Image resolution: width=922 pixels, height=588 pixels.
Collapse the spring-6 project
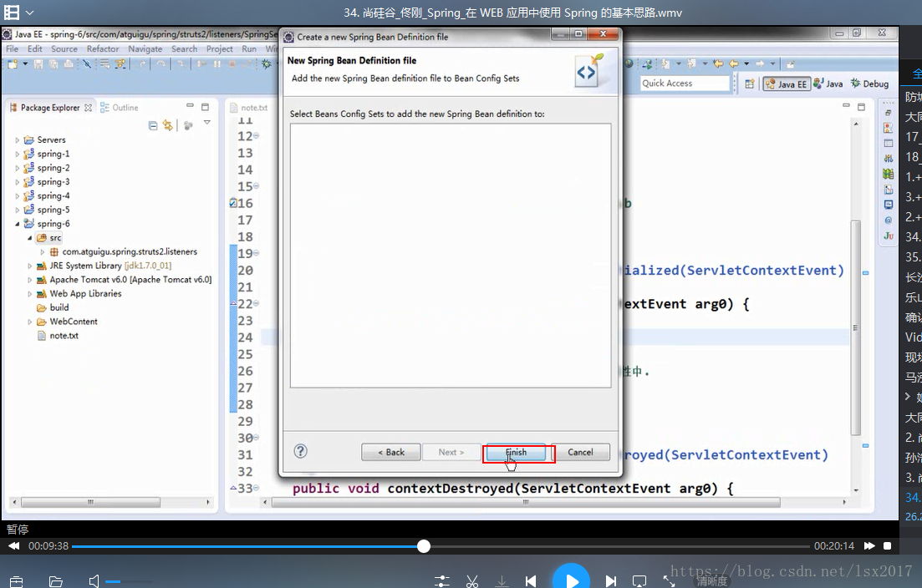tap(17, 224)
